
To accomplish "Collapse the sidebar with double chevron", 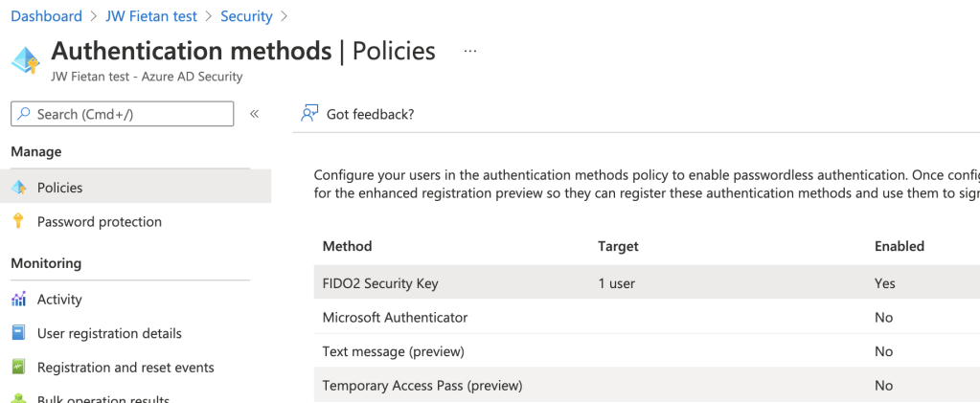I will (x=255, y=114).
